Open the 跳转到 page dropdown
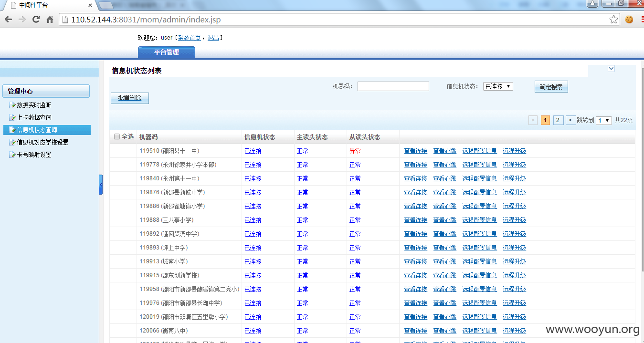 (604, 120)
